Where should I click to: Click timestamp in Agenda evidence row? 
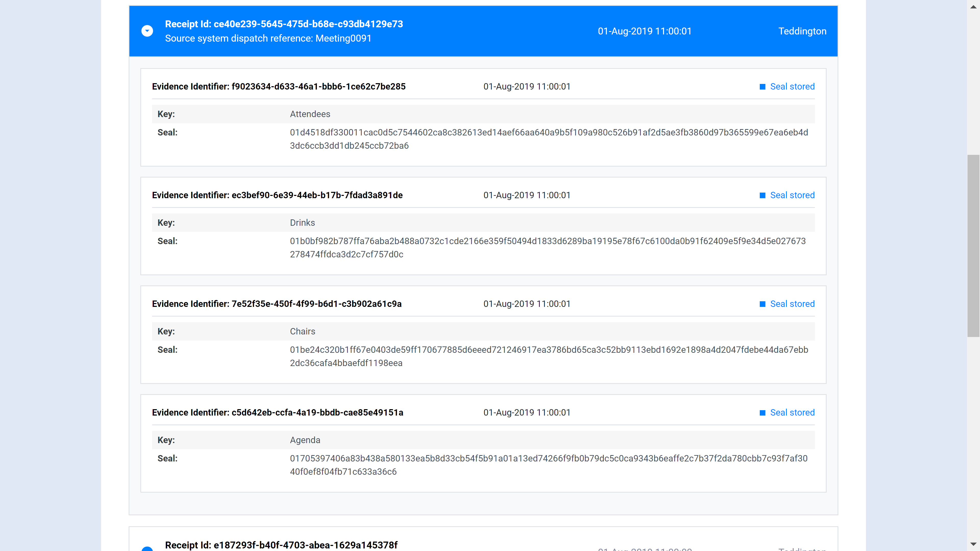(x=526, y=412)
